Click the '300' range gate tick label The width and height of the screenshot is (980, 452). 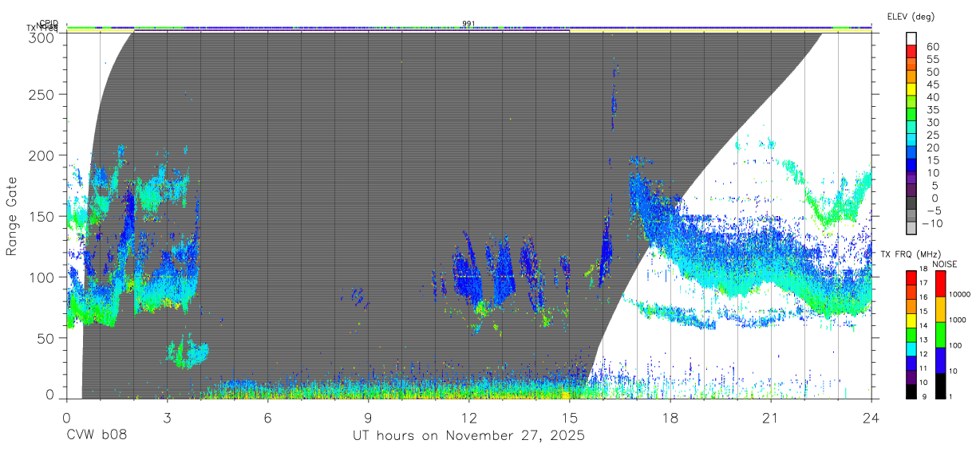pyautogui.click(x=41, y=37)
